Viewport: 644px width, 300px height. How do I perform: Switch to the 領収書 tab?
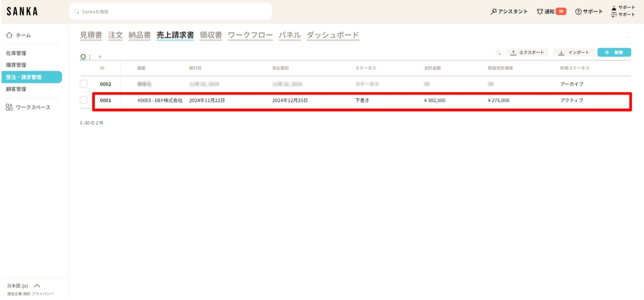[x=211, y=35]
